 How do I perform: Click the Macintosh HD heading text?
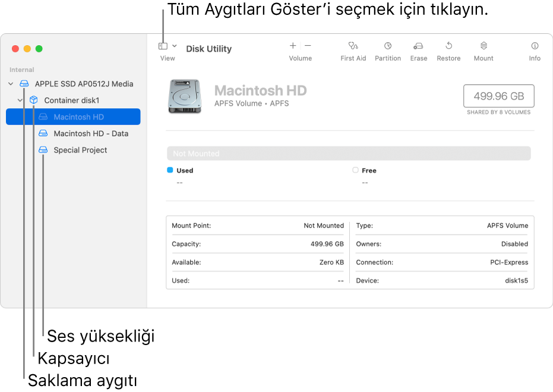pyautogui.click(x=261, y=91)
